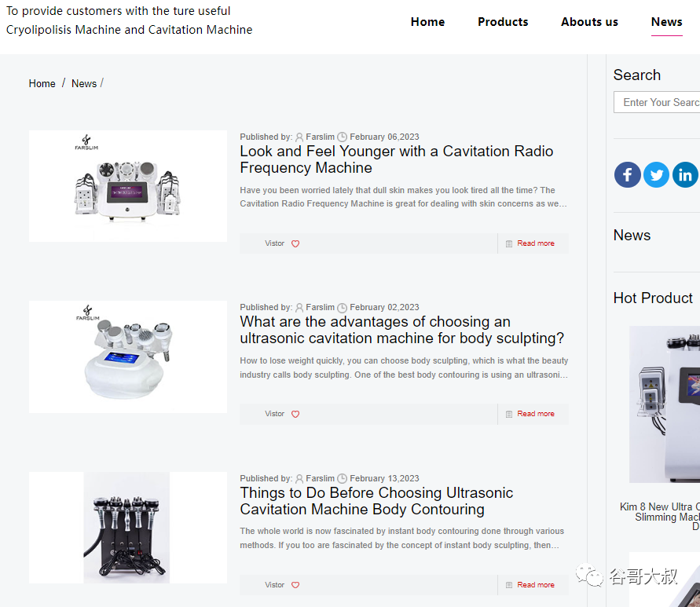Screen dimensions: 700x607
Task: Like the Cavitation Radio Frequency article heart
Action: click(295, 243)
